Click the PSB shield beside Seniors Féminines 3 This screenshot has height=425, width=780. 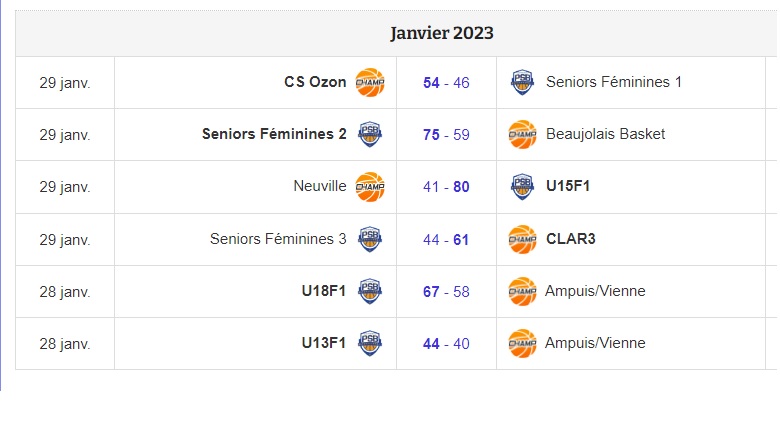370,239
